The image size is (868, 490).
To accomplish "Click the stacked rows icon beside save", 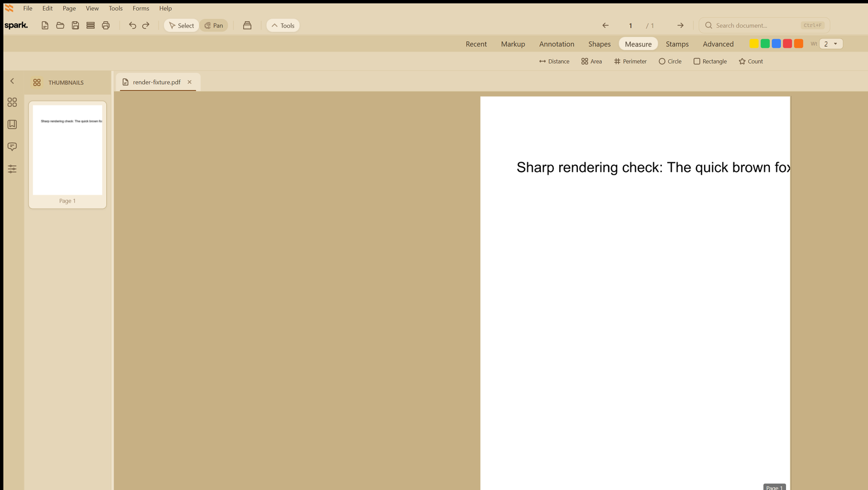I will 91,26.
